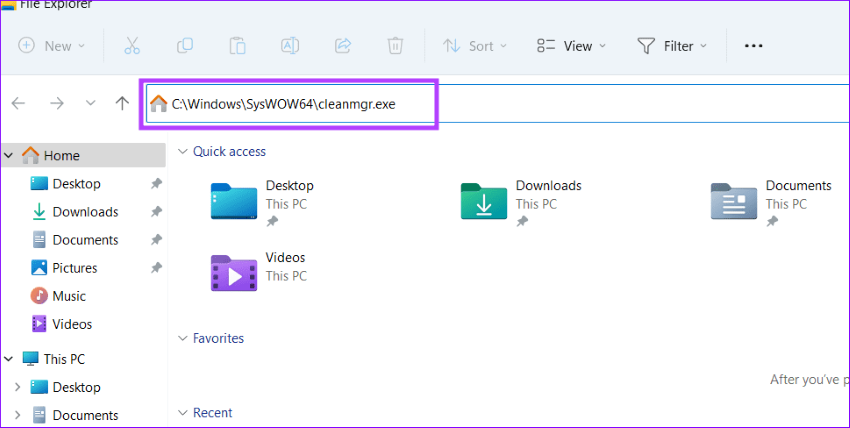This screenshot has height=428, width=850.
Task: Collapse the Quick access section
Action: (x=183, y=152)
